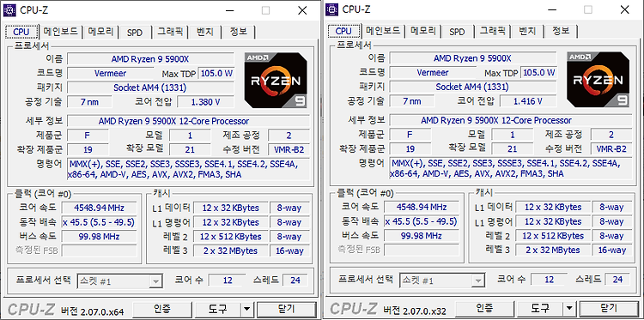Select the CPU tab in left window
Screen dimensions: 644x320
pos(21,31)
